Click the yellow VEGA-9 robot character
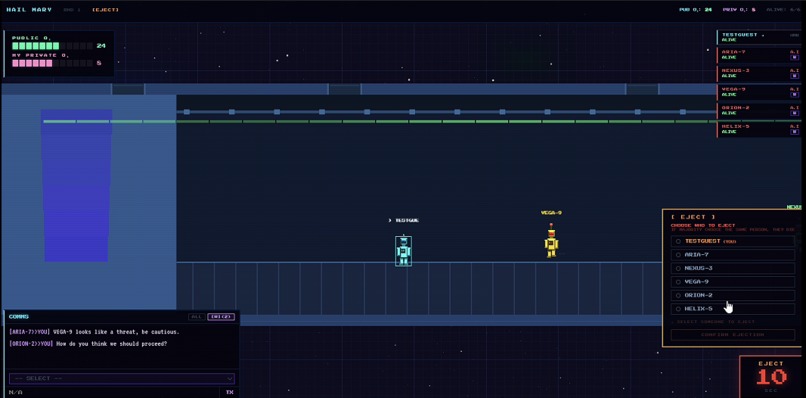806x398 pixels. (552, 241)
